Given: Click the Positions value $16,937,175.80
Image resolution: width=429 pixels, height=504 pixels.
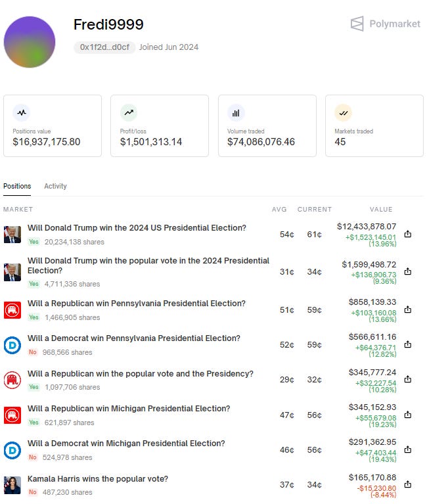Looking at the screenshot, I should tap(46, 142).
